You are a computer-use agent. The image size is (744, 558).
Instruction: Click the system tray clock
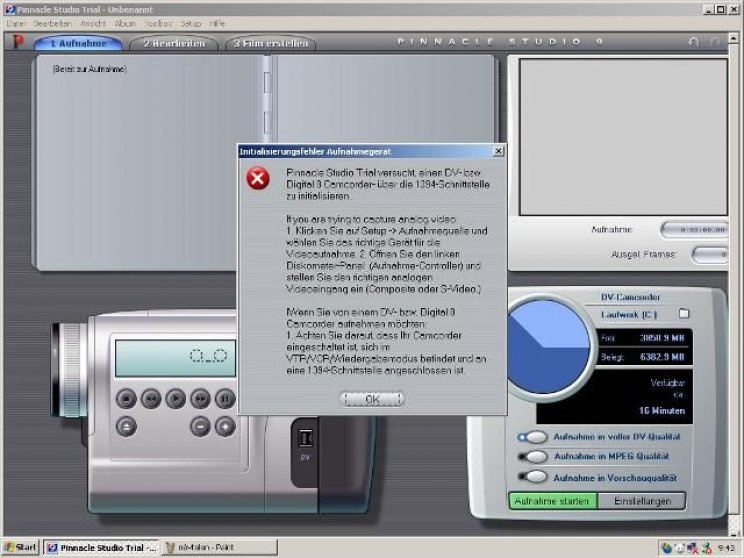726,548
